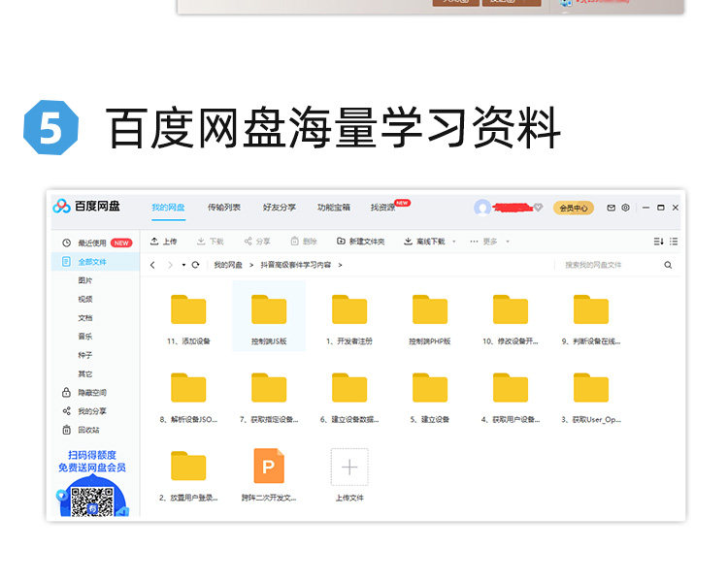728x582 pixels.
Task: Click the forward arrow in path bar
Action: (x=170, y=265)
